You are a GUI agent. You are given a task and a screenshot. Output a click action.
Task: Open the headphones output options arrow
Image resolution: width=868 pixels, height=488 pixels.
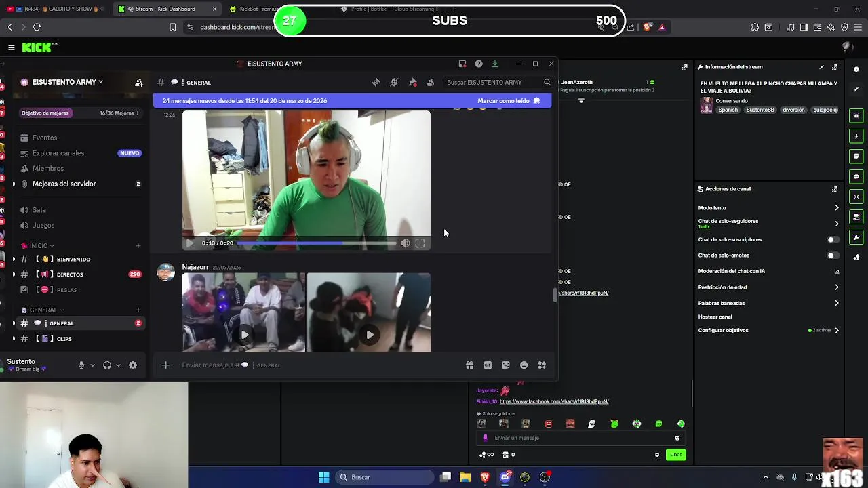pyautogui.click(x=119, y=365)
